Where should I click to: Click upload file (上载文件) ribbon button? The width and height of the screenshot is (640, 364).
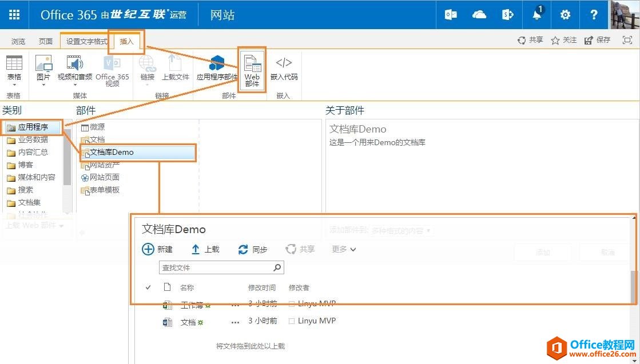point(175,69)
